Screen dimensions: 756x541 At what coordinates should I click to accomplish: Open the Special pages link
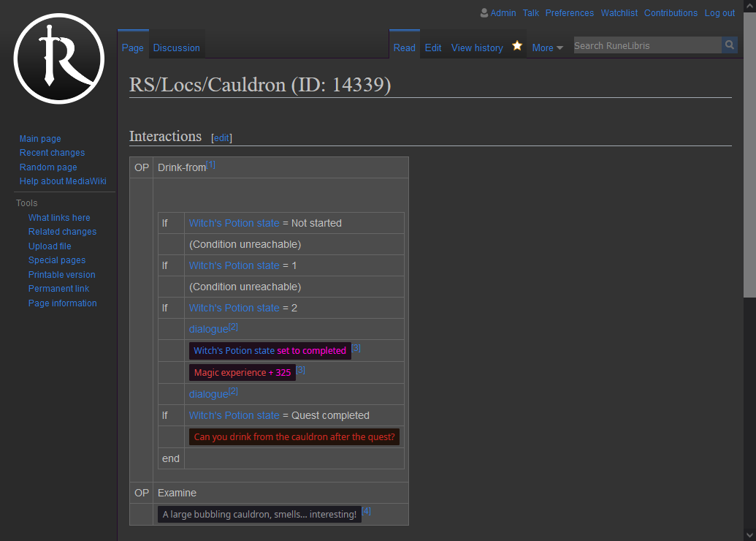point(57,260)
